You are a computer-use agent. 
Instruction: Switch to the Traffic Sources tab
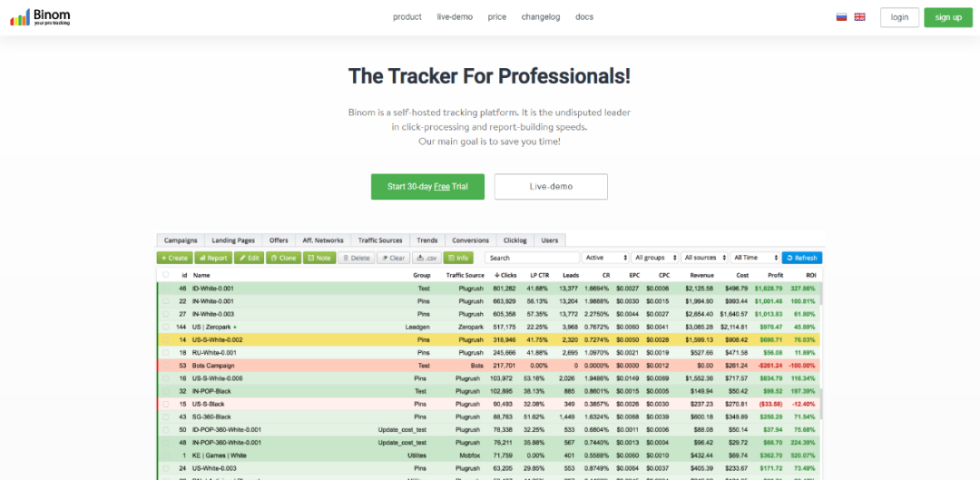(x=380, y=240)
